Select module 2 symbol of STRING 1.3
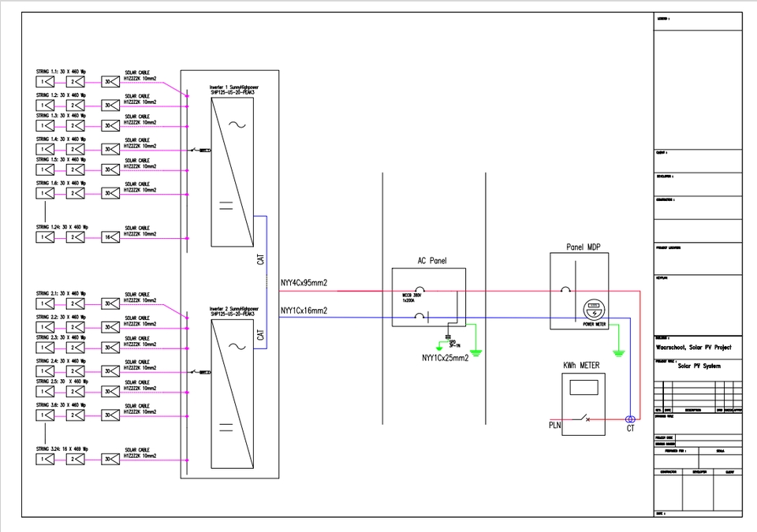This screenshot has width=757, height=532. click(x=76, y=125)
